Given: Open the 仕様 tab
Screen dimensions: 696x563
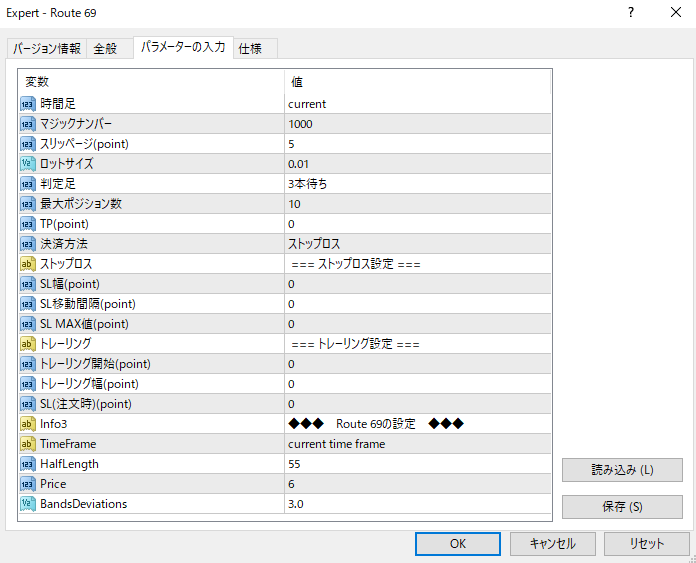Looking at the screenshot, I should [x=256, y=48].
